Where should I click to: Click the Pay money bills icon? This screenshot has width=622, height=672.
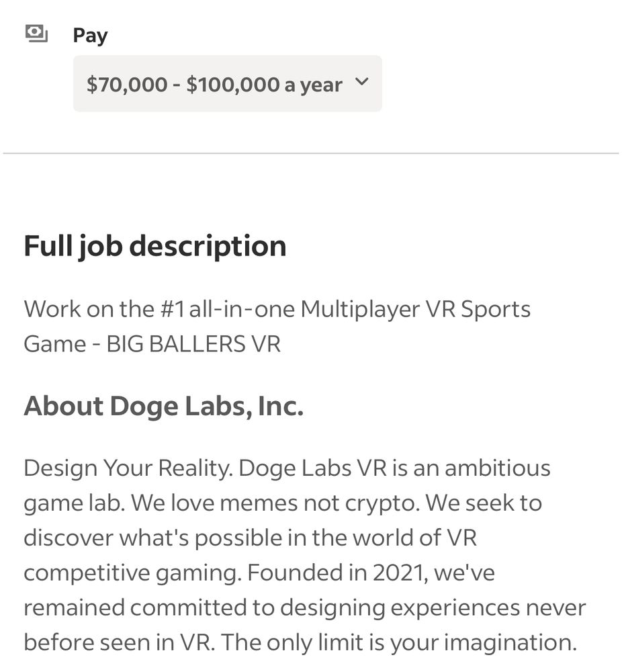pos(36,34)
